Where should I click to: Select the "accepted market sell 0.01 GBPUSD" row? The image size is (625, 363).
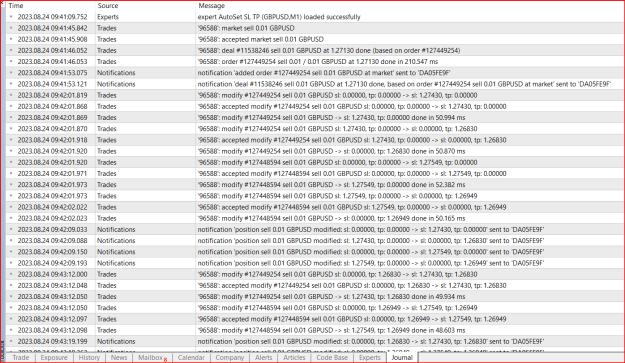(x=315, y=39)
